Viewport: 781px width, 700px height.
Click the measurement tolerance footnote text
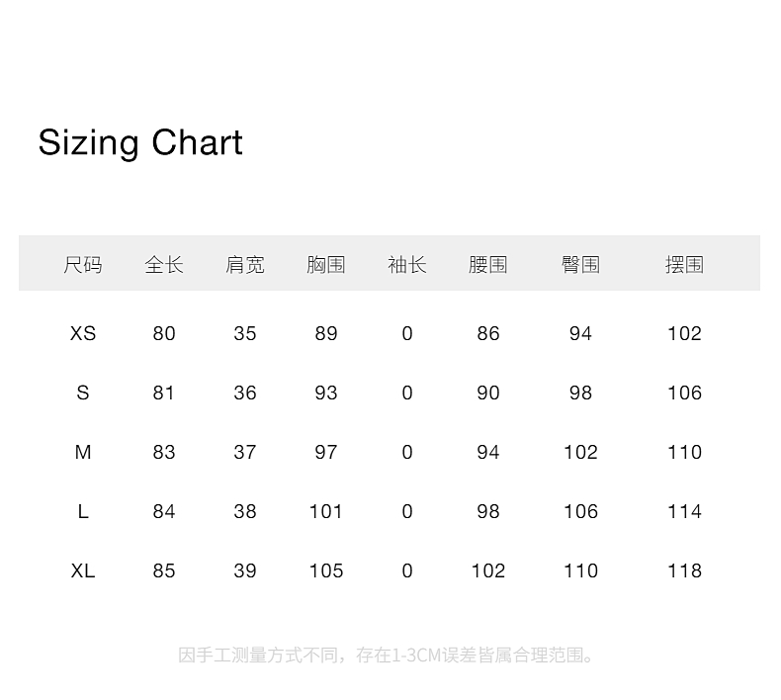click(x=387, y=655)
